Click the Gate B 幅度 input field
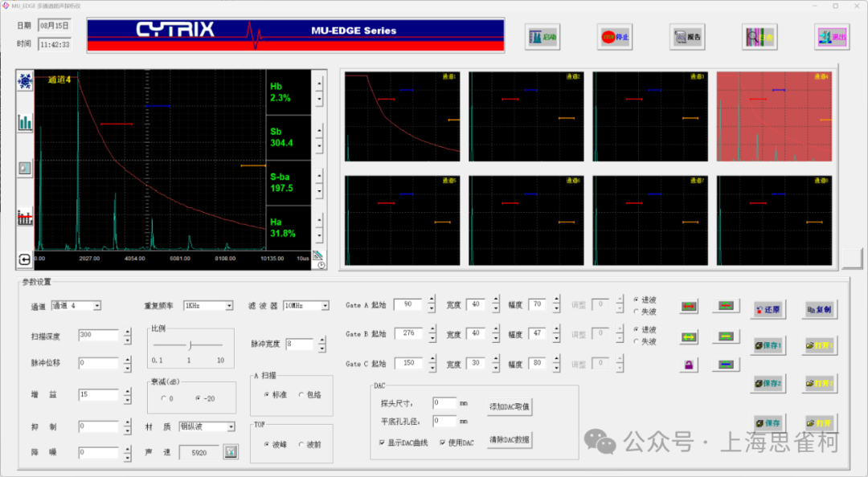Screen dimensions: 868x477 click(537, 334)
